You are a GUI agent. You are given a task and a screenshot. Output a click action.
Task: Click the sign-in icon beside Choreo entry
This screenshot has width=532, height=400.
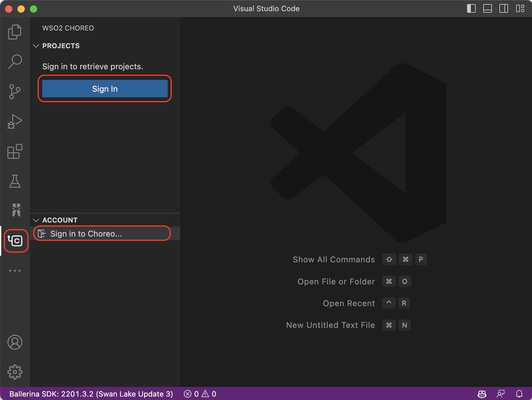(42, 234)
